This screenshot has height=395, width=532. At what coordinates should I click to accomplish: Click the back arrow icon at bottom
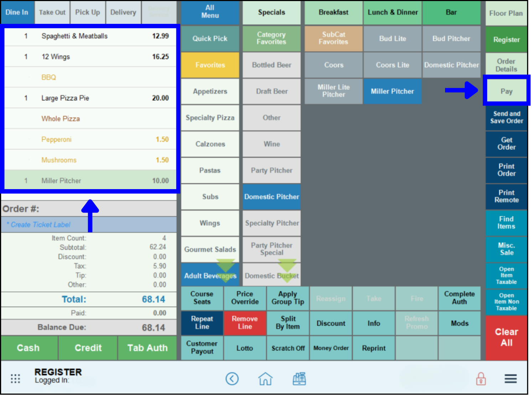232,379
